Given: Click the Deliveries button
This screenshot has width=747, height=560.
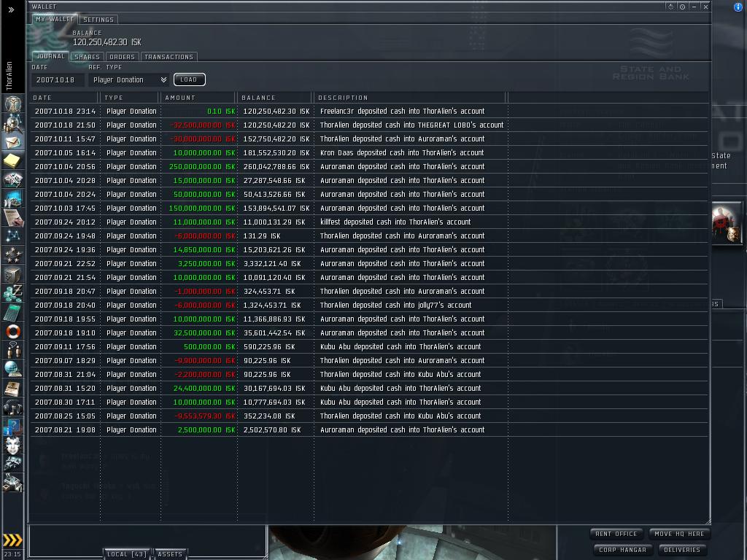Looking at the screenshot, I should point(682,550).
